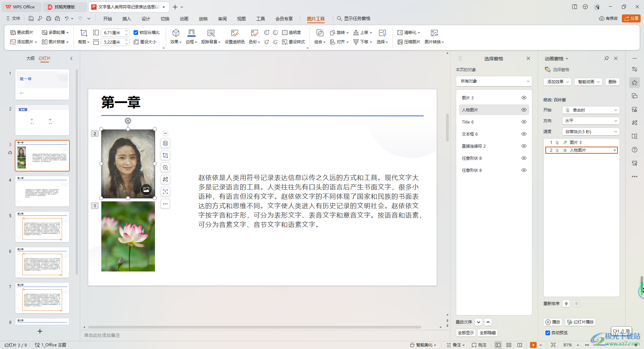
Task: Switch to reading view in status bar
Action: coord(520,345)
